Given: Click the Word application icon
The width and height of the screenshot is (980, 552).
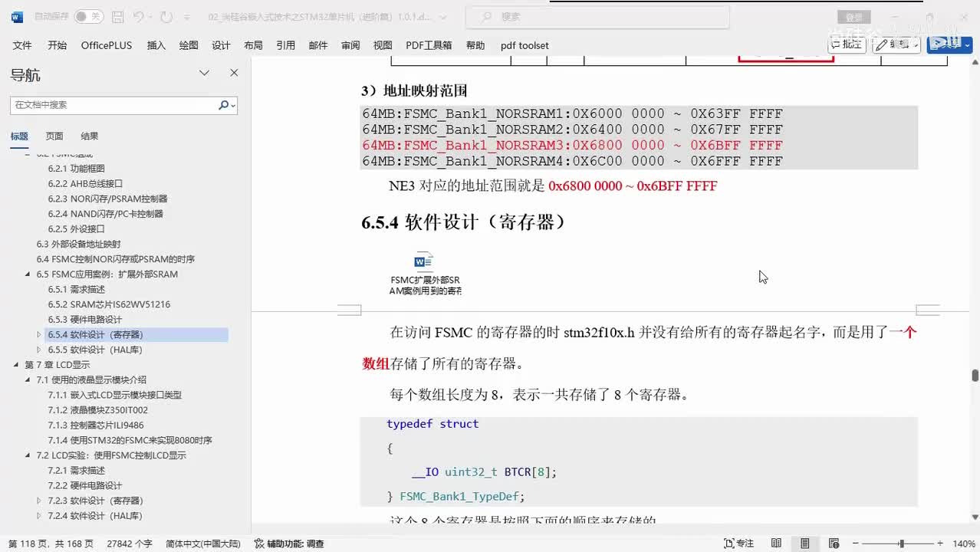Looking at the screenshot, I should (x=17, y=16).
